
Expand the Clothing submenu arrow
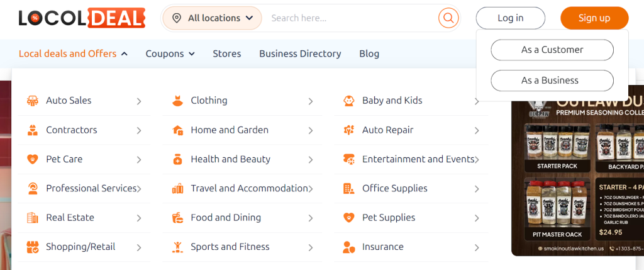(311, 101)
